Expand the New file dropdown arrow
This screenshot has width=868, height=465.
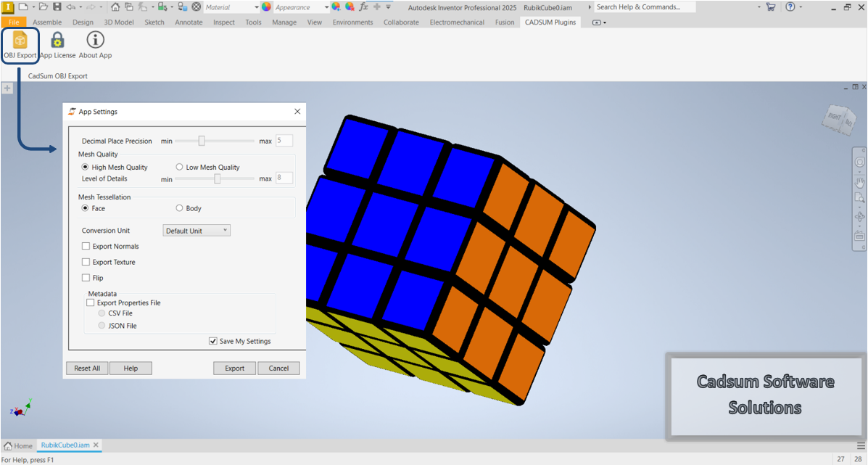click(x=33, y=7)
